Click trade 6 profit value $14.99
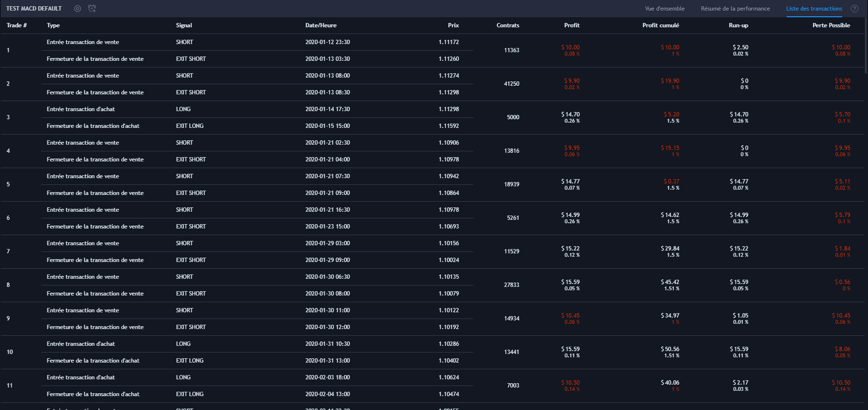 570,215
